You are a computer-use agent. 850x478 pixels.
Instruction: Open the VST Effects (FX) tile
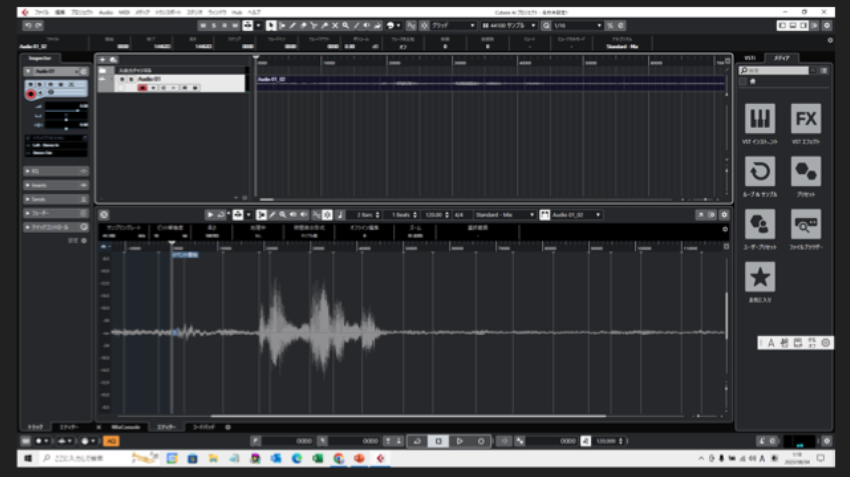806,120
